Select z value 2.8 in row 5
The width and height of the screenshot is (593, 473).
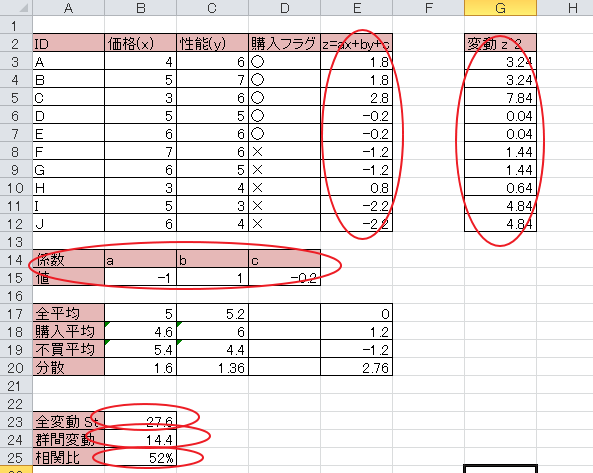[357, 97]
